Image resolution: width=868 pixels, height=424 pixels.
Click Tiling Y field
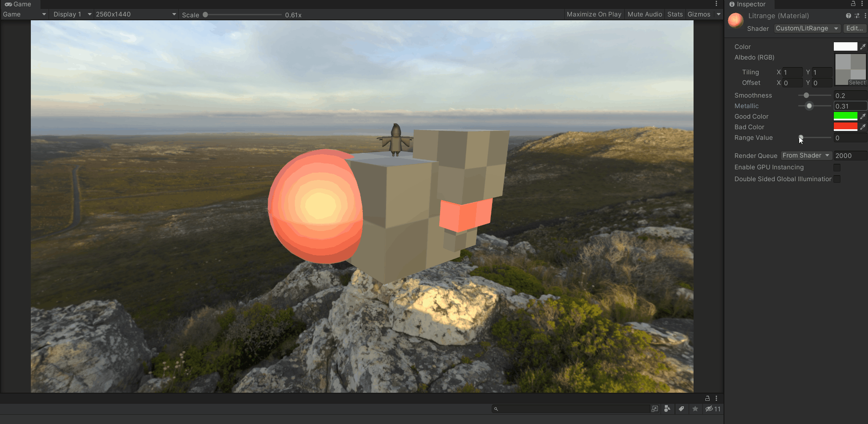pos(822,72)
